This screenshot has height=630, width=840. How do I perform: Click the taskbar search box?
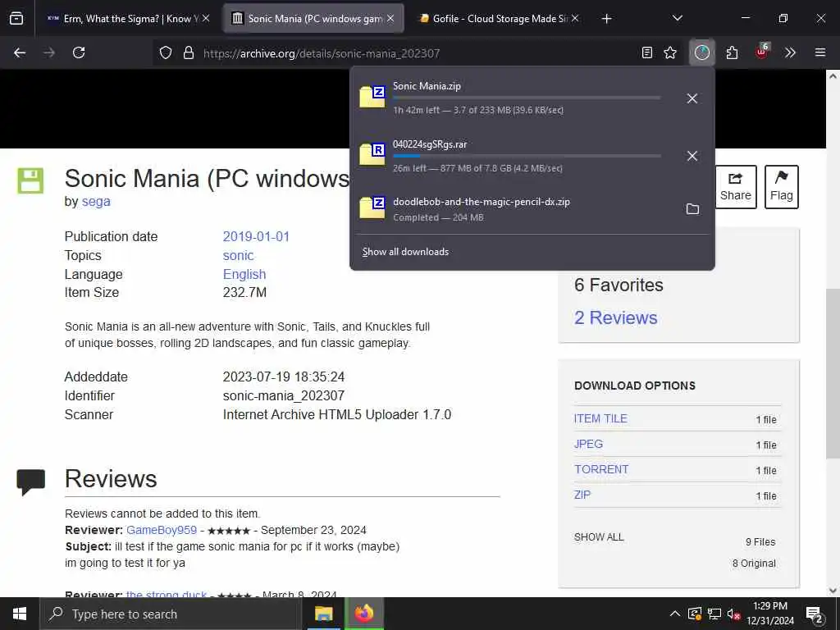(x=171, y=614)
